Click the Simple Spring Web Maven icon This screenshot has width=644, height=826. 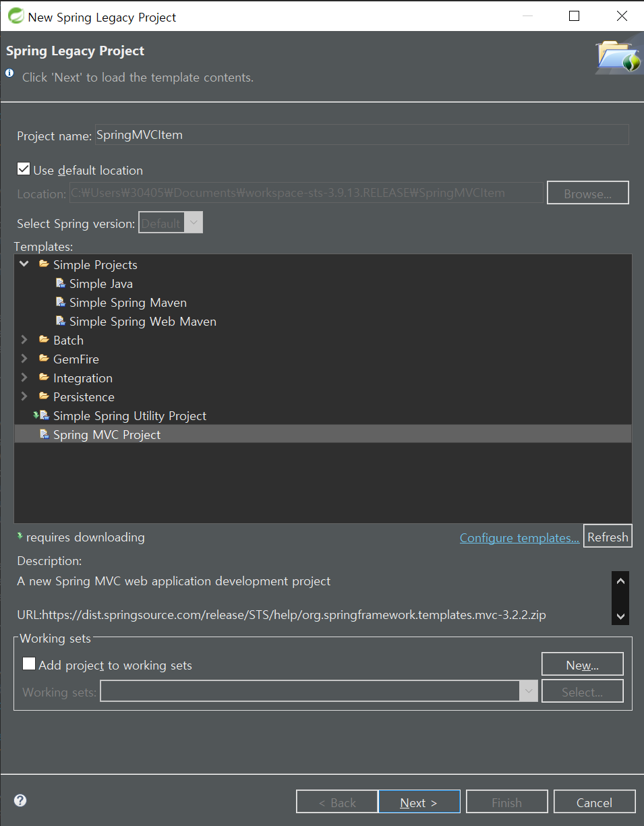click(x=61, y=321)
